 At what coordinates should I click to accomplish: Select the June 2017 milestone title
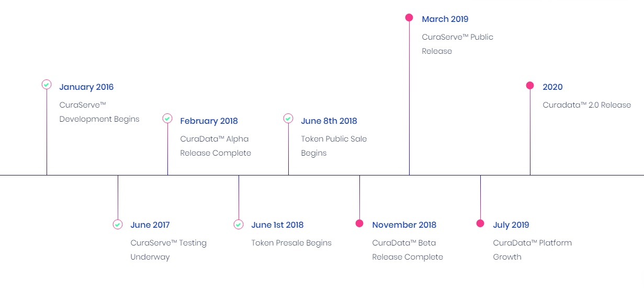click(150, 225)
